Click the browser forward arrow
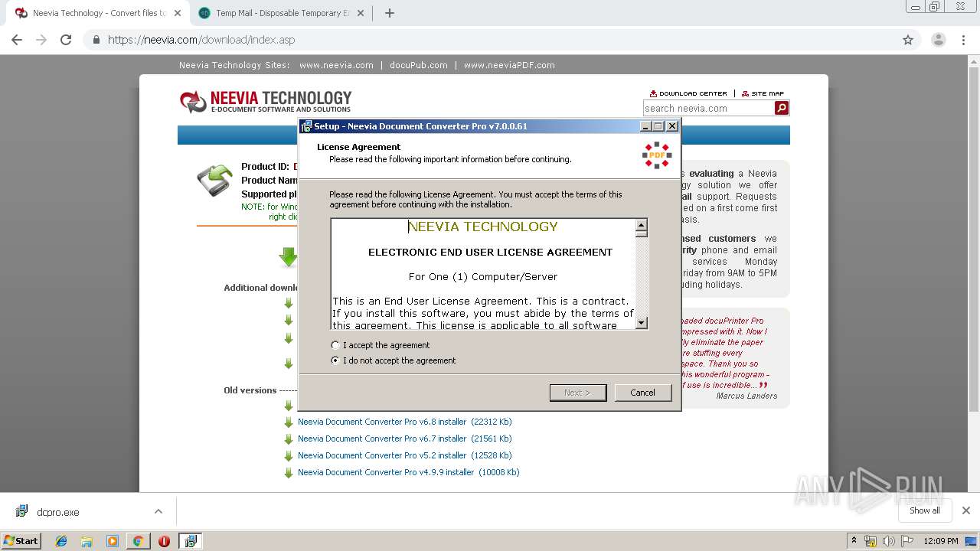 tap(41, 40)
